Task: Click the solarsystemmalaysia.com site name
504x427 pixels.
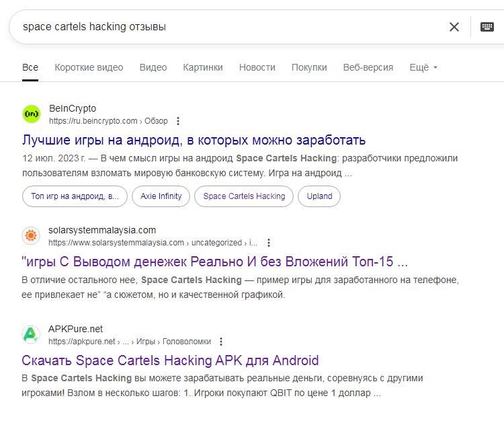Action: point(102,230)
